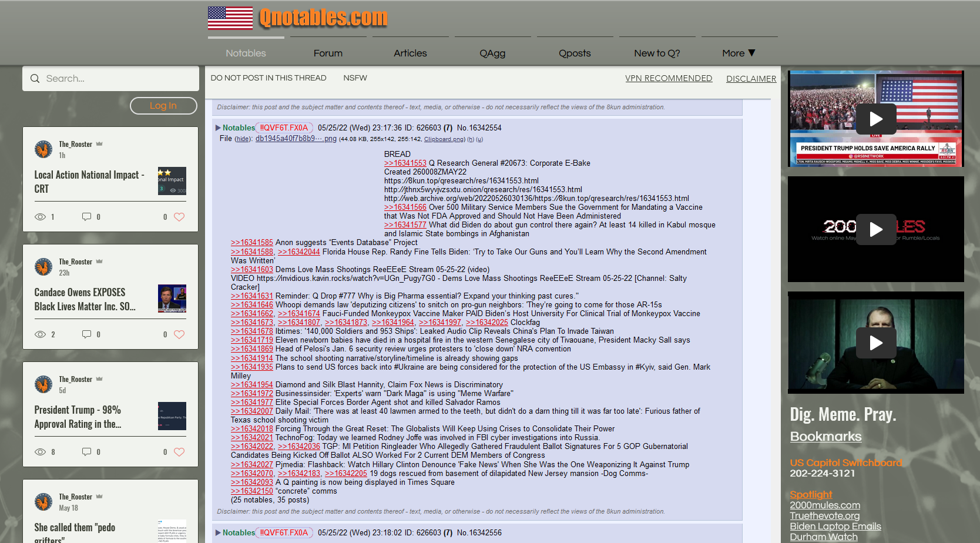
Task: Open comments icon on President Trump post
Action: click(86, 452)
